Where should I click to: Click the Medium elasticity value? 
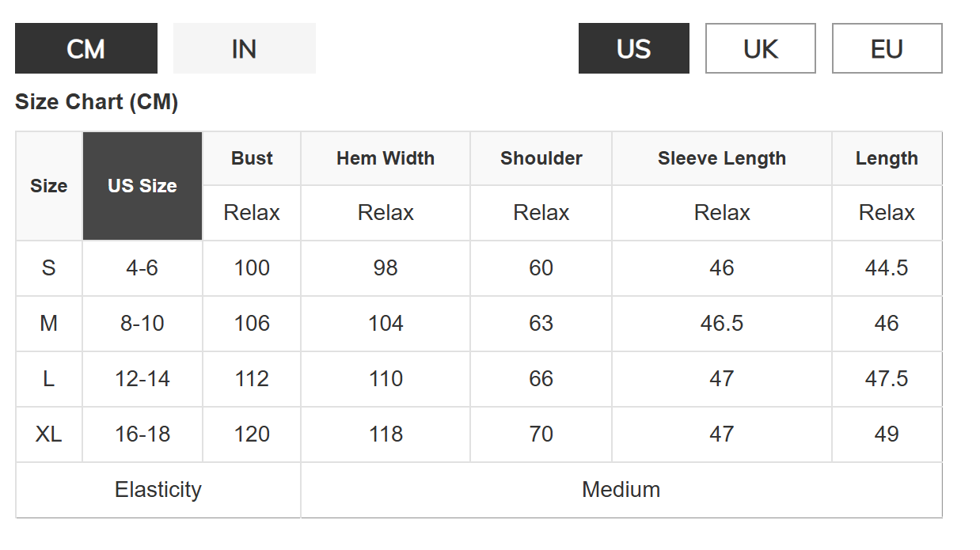pos(621,490)
